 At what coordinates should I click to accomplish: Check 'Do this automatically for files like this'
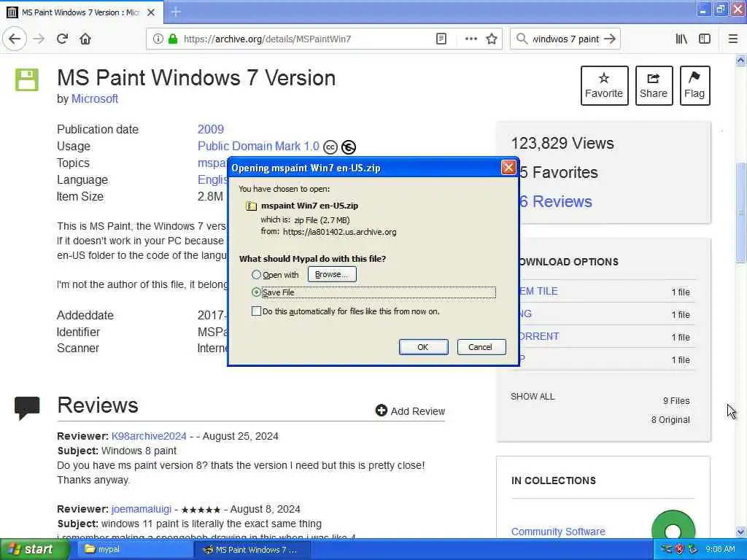(256, 311)
